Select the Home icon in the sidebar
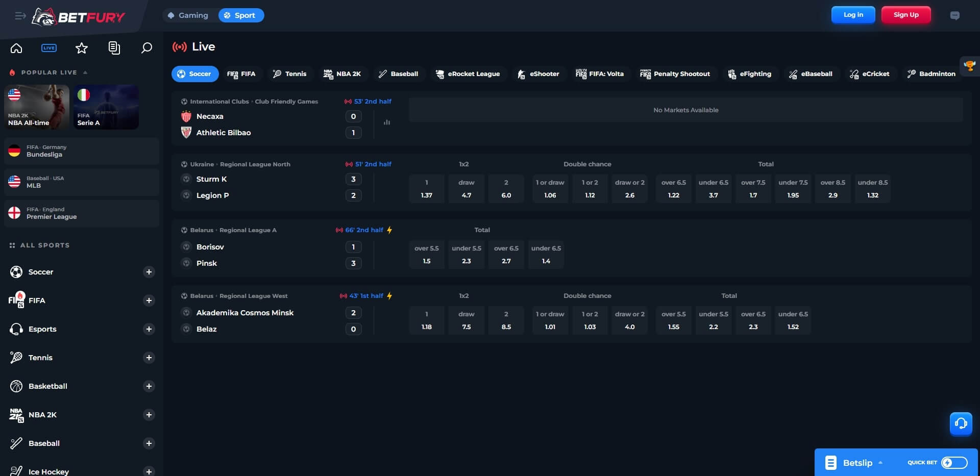Image resolution: width=980 pixels, height=476 pixels. (x=16, y=47)
